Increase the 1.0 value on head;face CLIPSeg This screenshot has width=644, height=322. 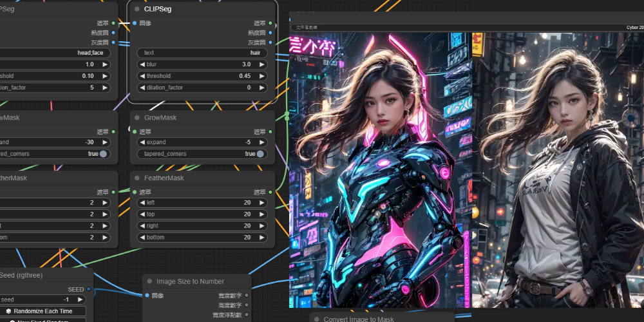pos(105,64)
